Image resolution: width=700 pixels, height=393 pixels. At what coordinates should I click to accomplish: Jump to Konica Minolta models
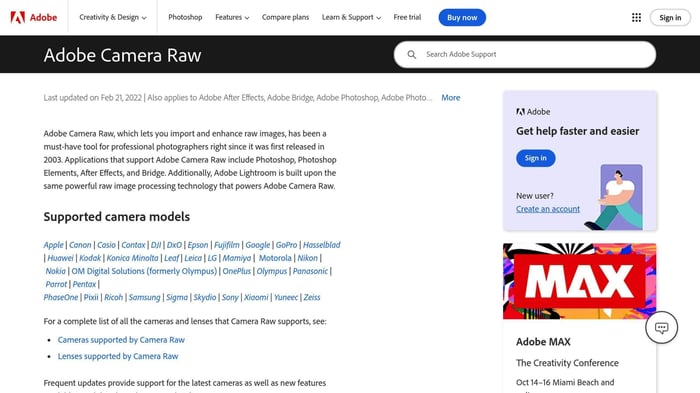click(133, 258)
